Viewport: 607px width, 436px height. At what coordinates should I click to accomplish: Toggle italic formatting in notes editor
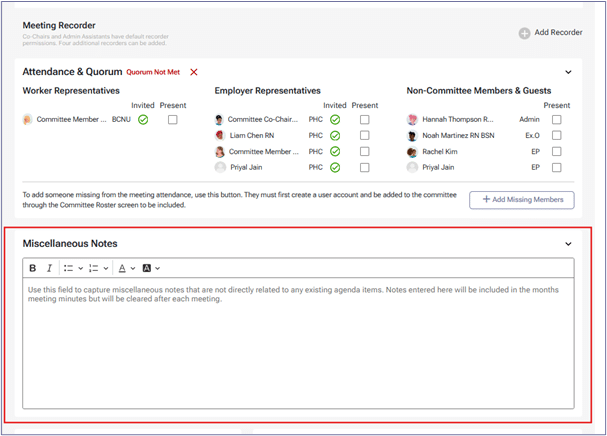(49, 268)
